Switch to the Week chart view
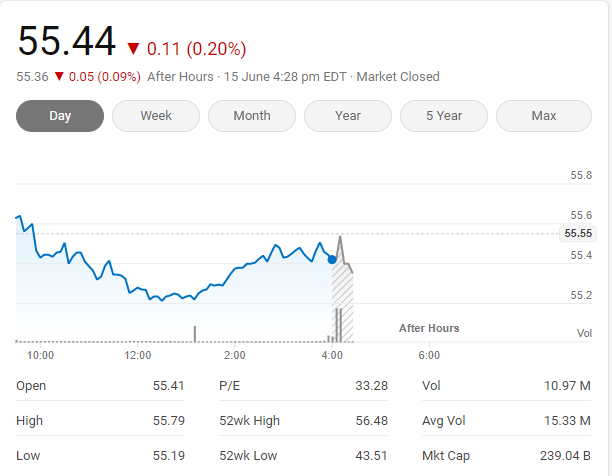 (156, 116)
